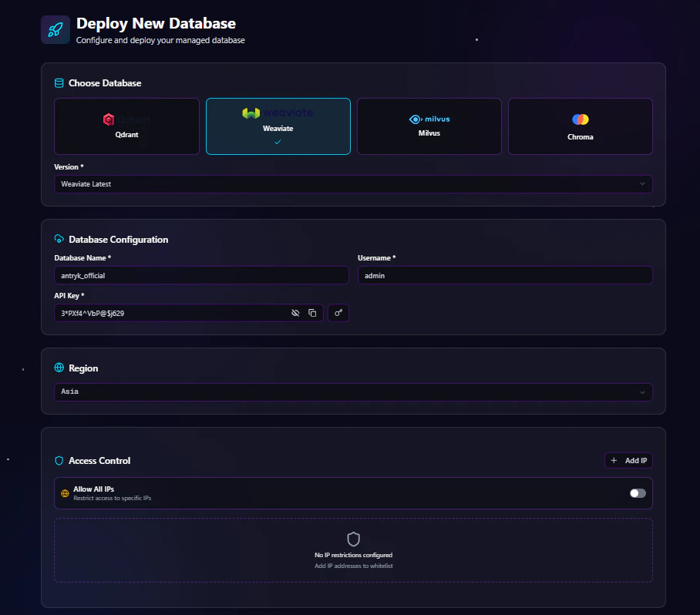The image size is (700, 615).
Task: Click the 'No IP restrictions configured' text
Action: (x=354, y=555)
